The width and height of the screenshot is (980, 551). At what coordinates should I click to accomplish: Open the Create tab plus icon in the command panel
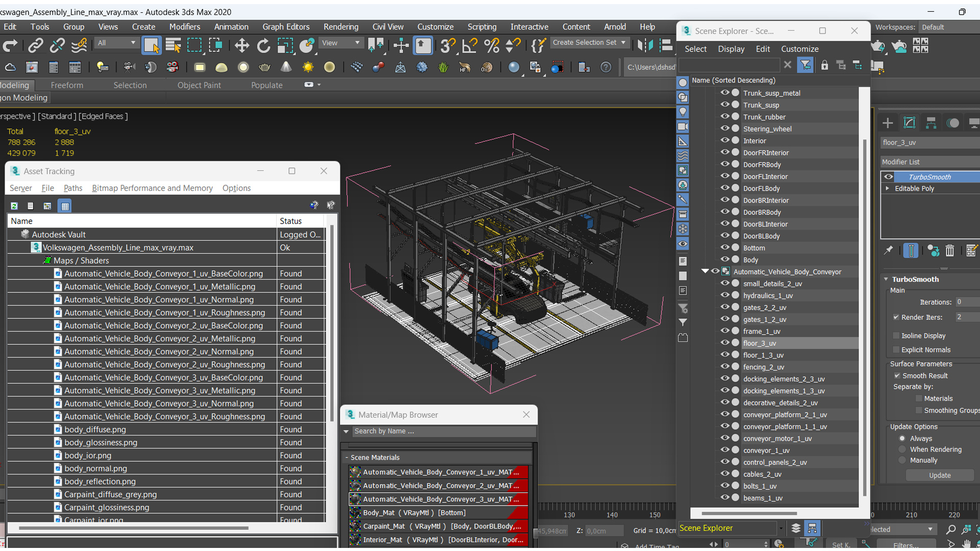tap(888, 123)
